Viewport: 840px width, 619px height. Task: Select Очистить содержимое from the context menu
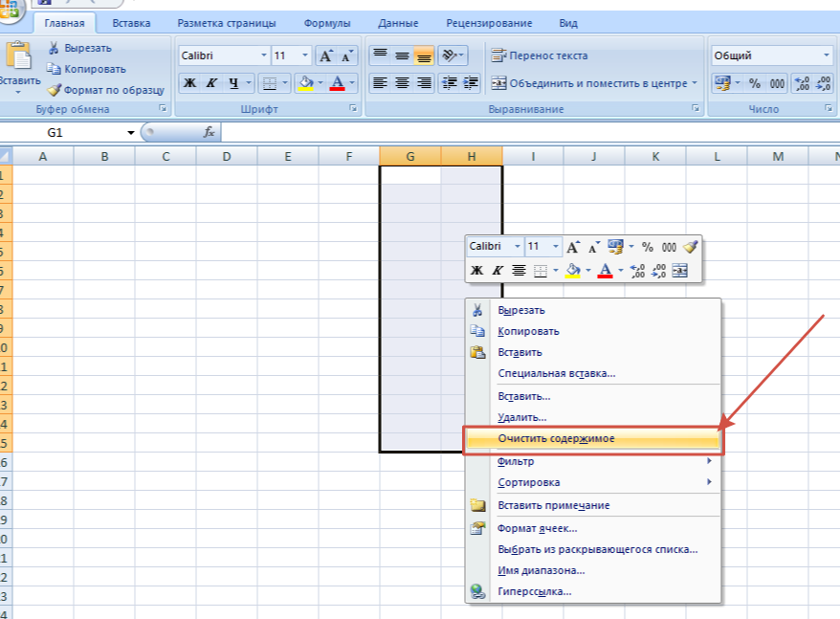pos(556,438)
